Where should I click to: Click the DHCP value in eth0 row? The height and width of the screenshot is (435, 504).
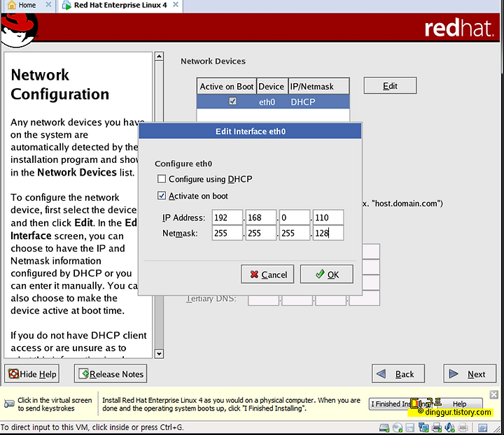pyautogui.click(x=303, y=102)
